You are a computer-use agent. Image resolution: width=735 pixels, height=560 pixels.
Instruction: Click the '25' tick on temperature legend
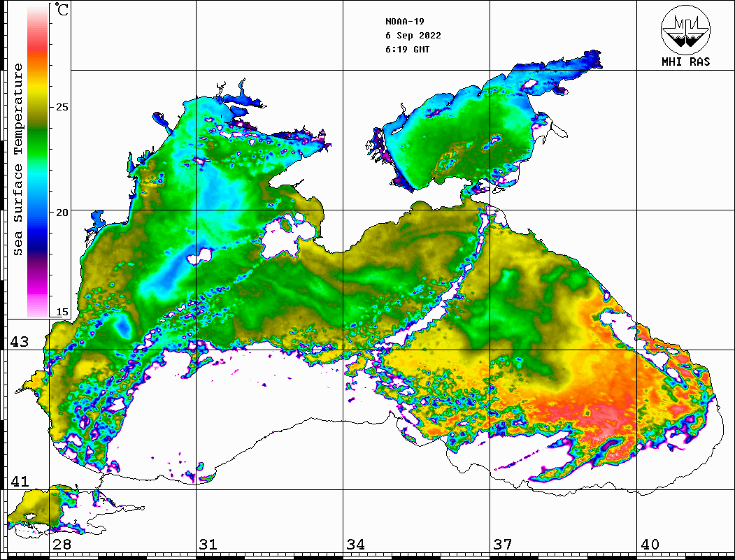(x=62, y=107)
